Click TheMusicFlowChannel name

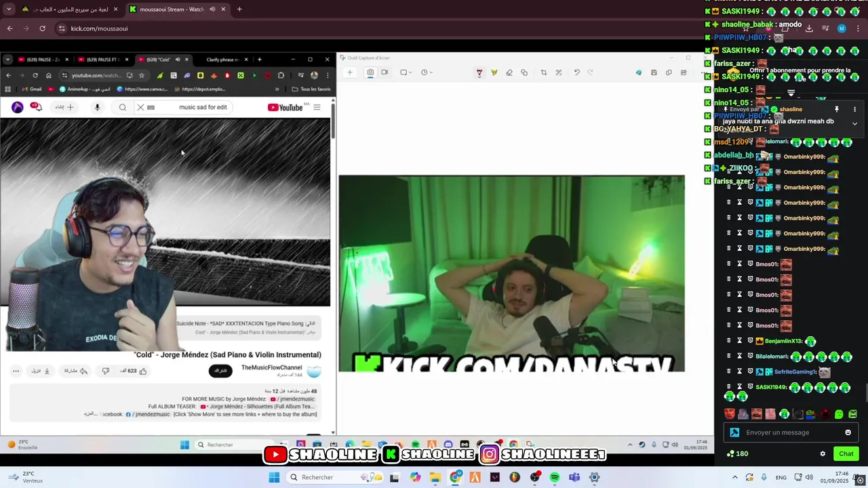coord(271,367)
